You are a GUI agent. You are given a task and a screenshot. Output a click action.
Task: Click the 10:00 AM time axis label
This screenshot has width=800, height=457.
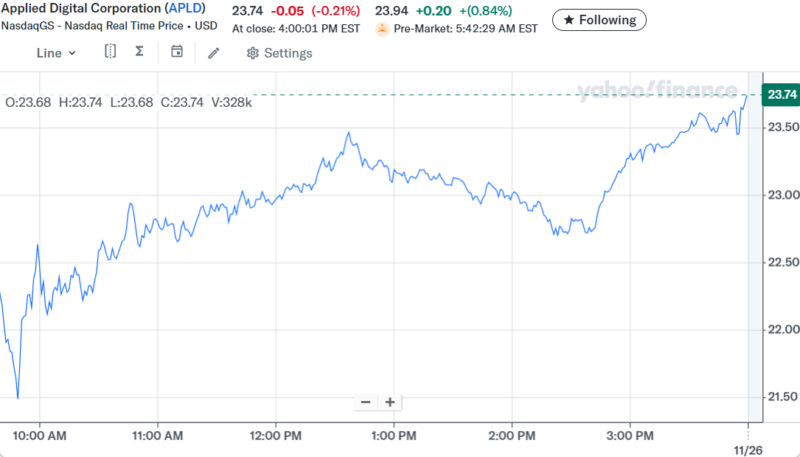click(x=41, y=436)
